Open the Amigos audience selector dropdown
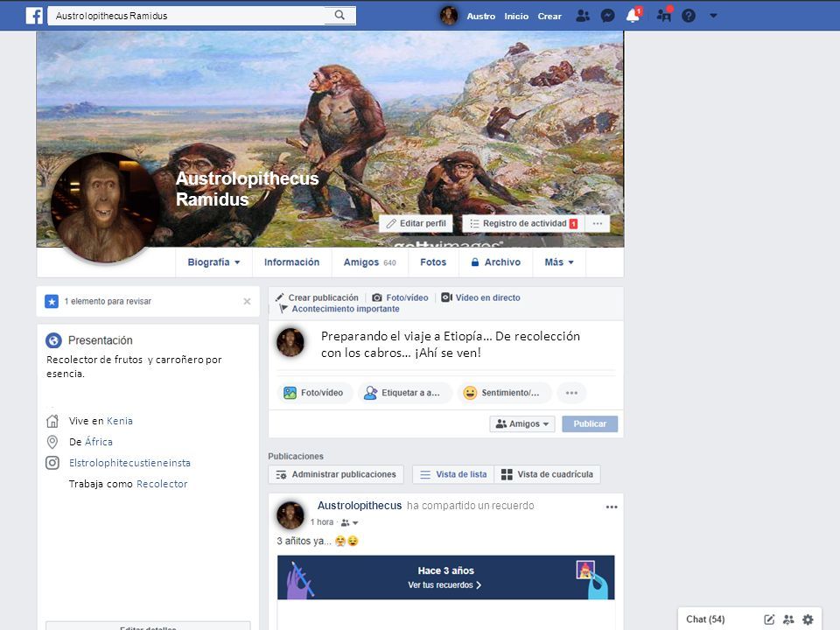Image resolution: width=840 pixels, height=630 pixels. point(522,423)
